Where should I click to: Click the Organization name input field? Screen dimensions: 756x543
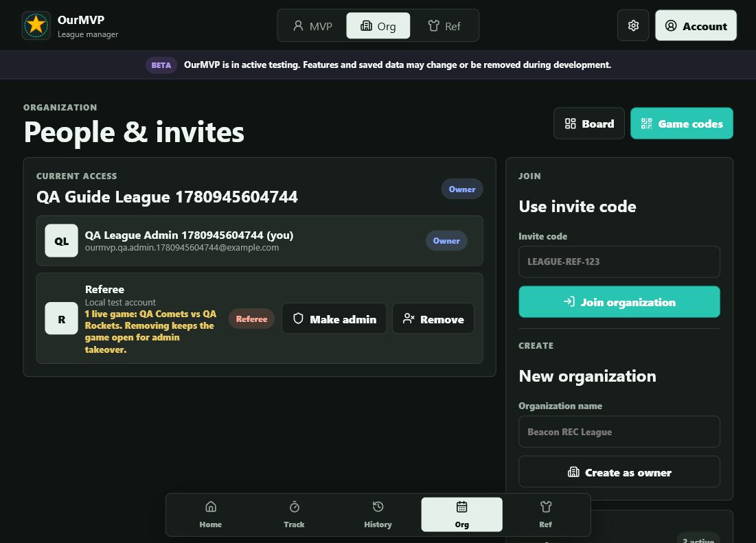tap(619, 432)
